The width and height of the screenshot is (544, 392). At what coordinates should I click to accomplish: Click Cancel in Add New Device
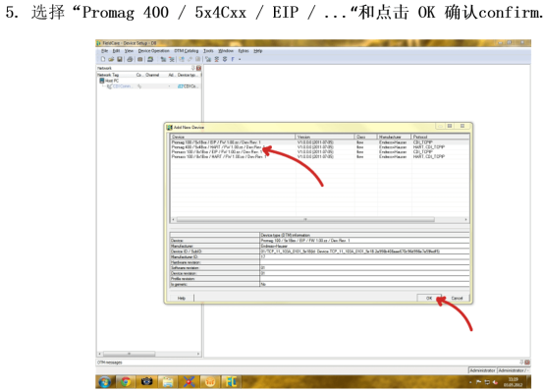(457, 298)
